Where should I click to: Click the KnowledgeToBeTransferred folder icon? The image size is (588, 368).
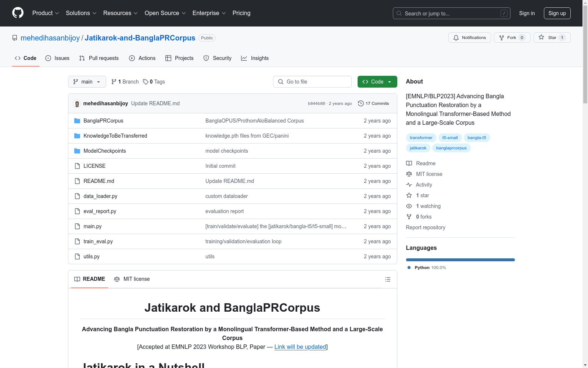pyautogui.click(x=77, y=136)
